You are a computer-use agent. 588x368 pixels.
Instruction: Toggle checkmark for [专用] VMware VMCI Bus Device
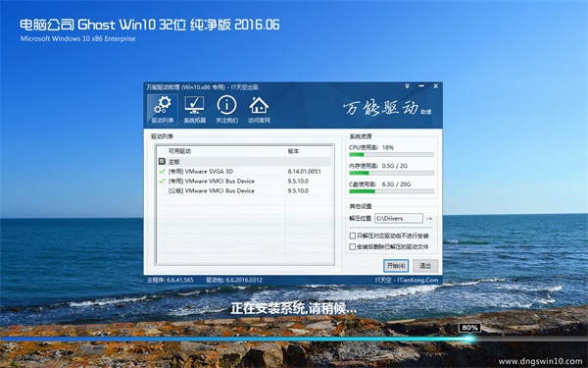162,181
